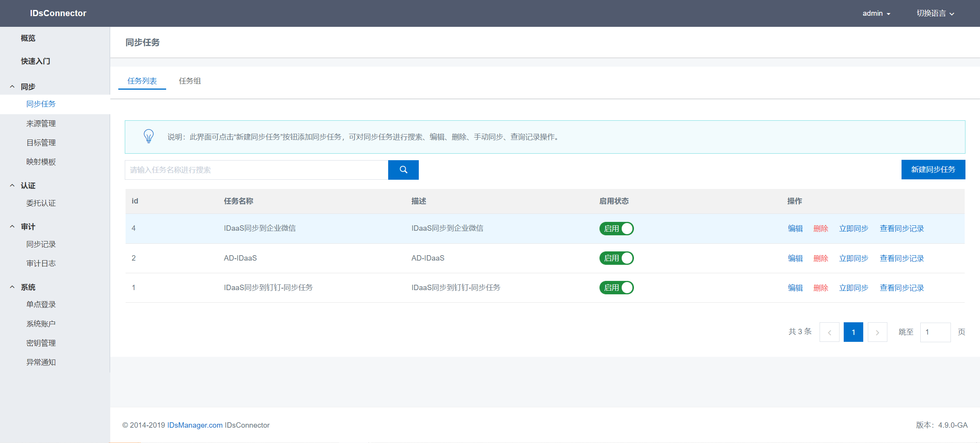Click 立即同步 for AD-IDaaS task
Viewport: 980px width, 443px height.
(853, 258)
